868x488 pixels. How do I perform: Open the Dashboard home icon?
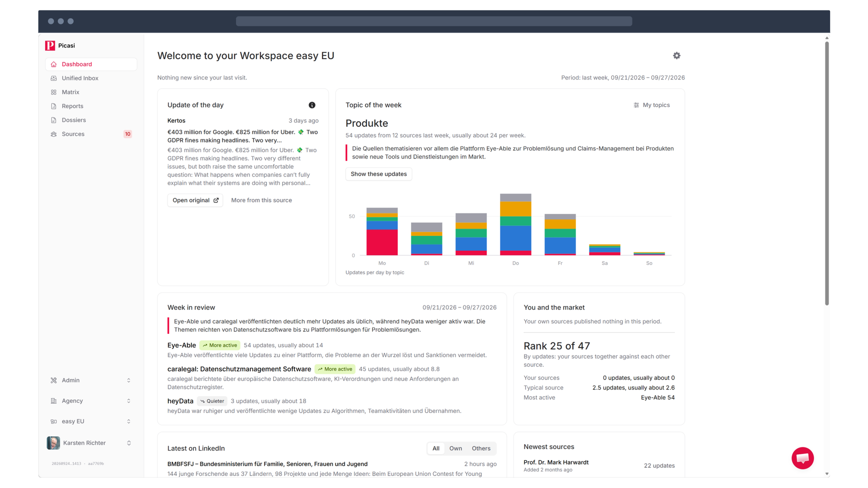[x=54, y=64]
